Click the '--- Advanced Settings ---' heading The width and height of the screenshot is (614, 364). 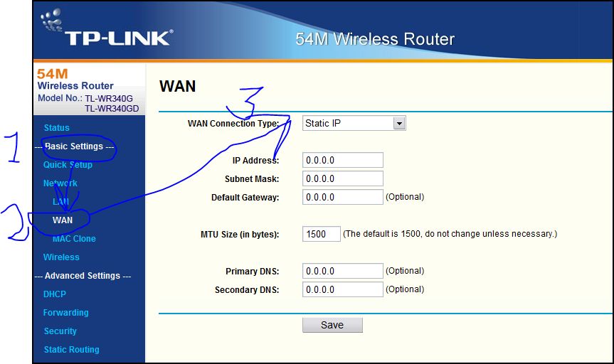pyautogui.click(x=83, y=276)
